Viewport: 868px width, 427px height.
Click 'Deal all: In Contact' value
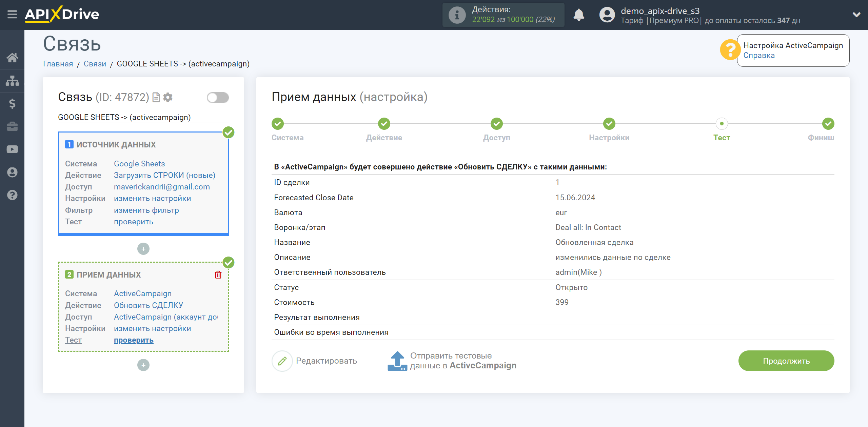coord(588,228)
